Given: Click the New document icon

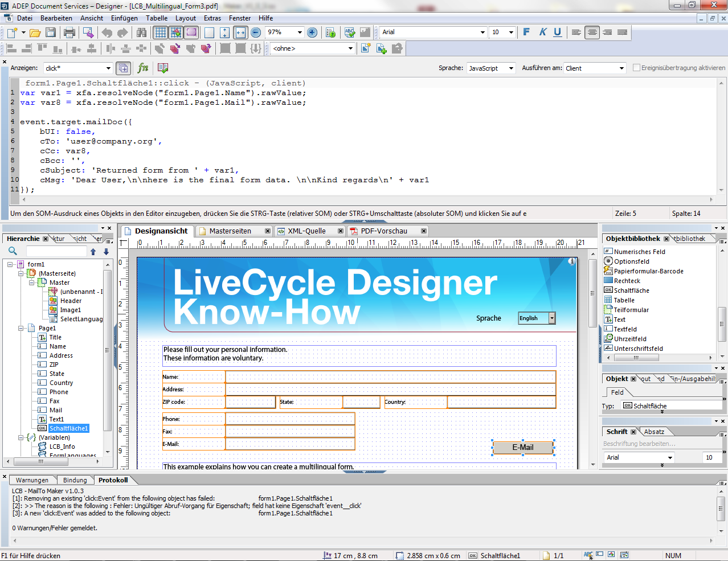Looking at the screenshot, I should pos(12,32).
